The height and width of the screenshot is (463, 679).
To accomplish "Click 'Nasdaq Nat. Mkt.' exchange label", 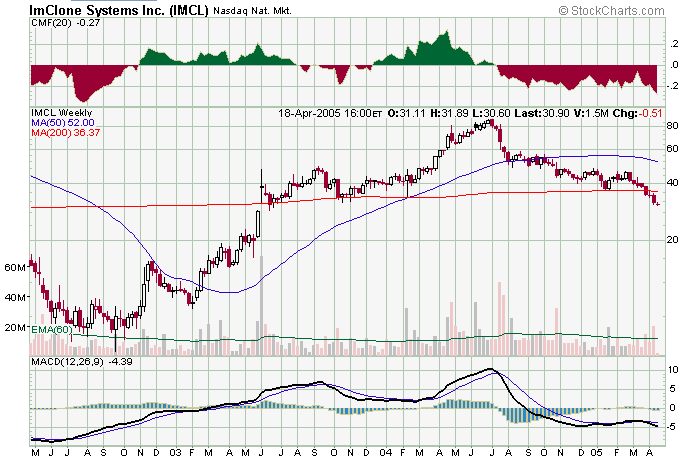I will click(252, 11).
